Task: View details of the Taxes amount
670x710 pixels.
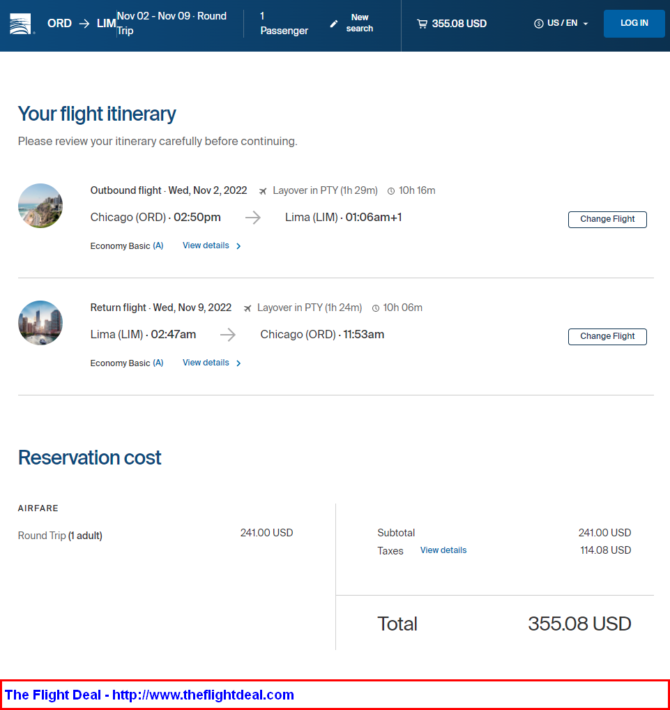Action: click(x=443, y=550)
